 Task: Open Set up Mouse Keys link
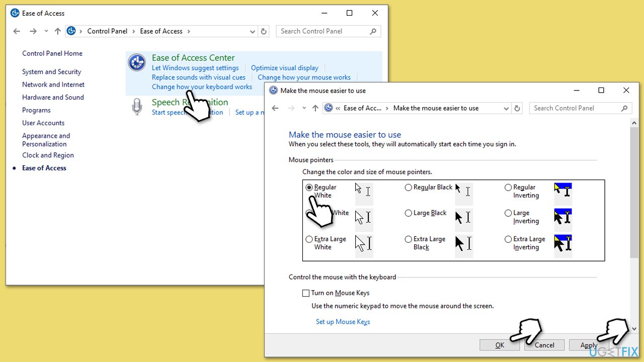tap(343, 322)
